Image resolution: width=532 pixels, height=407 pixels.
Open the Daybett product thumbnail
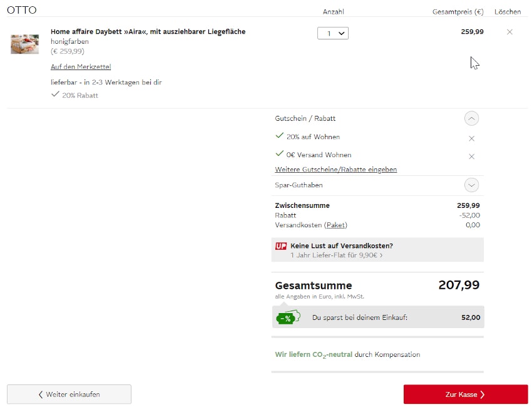(x=25, y=44)
